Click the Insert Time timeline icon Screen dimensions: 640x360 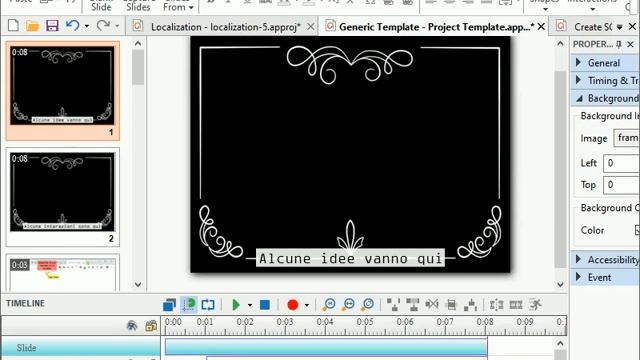(x=470, y=304)
